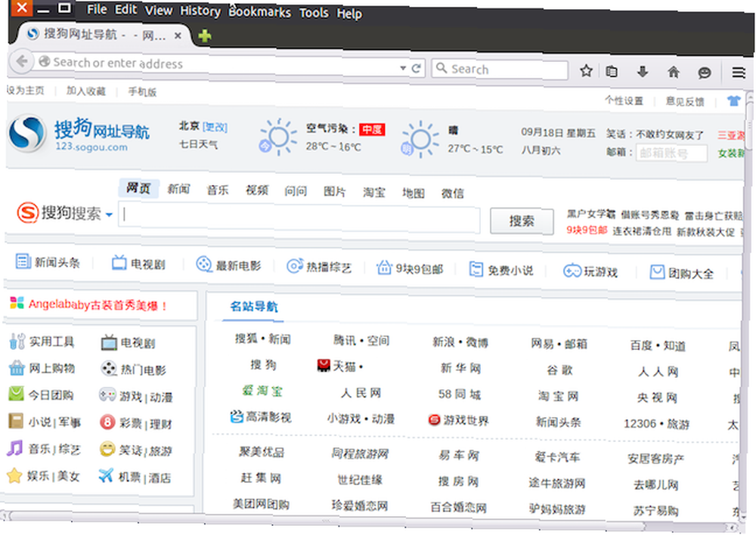Click the sunny weather icon for tomorrow
Screen dimensions: 756x535
point(420,139)
